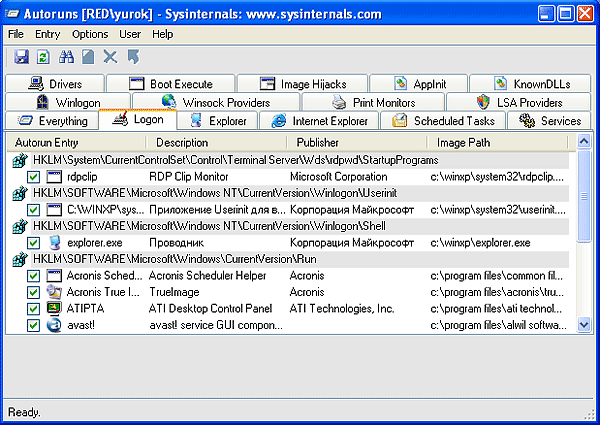This screenshot has width=600, height=425.
Task: Uncheck the C:\WINXP\sys... Userinit entry
Action: point(33,210)
